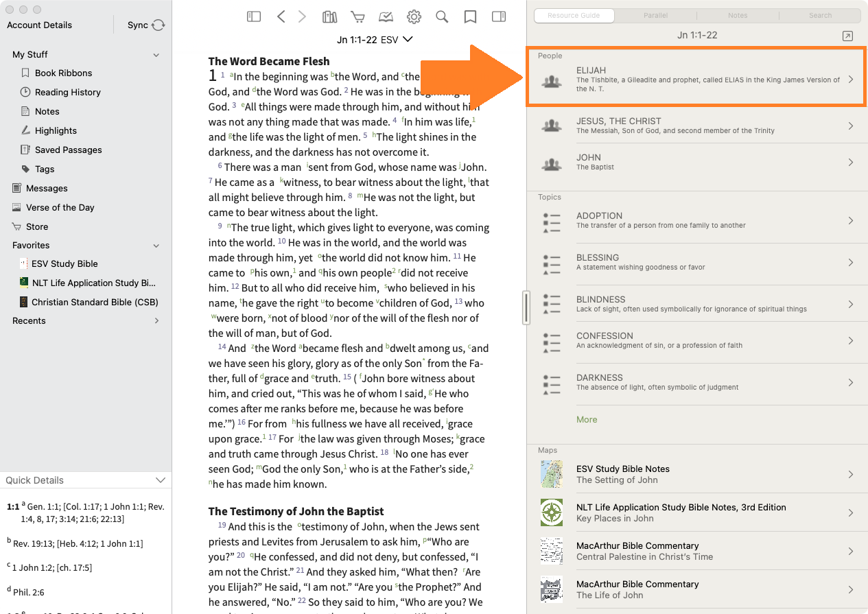
Task: Open the store cart icon in toolbar
Action: click(357, 17)
